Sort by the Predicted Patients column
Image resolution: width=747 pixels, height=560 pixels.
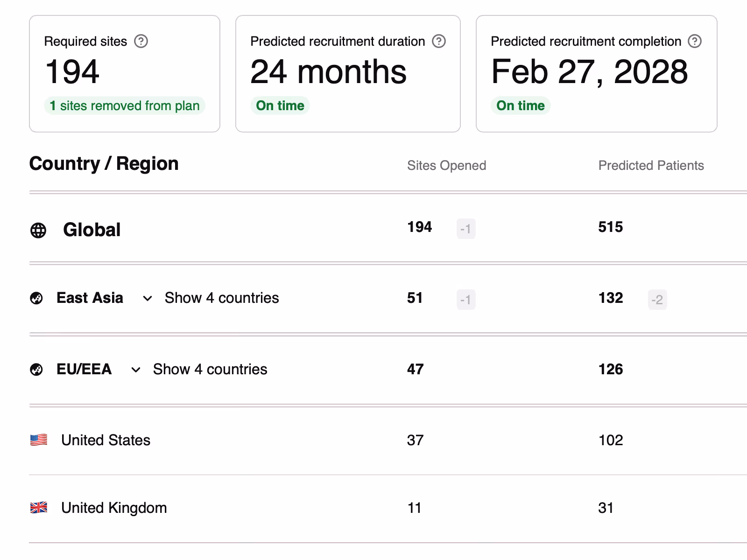point(651,165)
